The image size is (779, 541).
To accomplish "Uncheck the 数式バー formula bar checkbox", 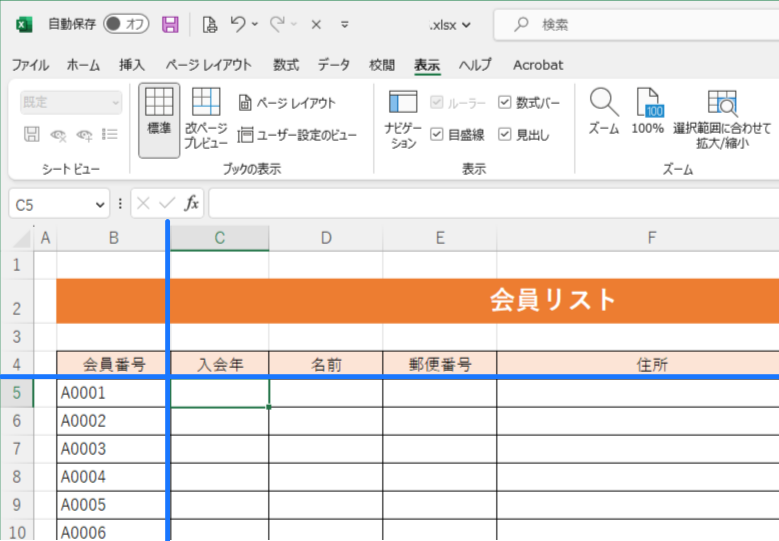I will click(505, 103).
